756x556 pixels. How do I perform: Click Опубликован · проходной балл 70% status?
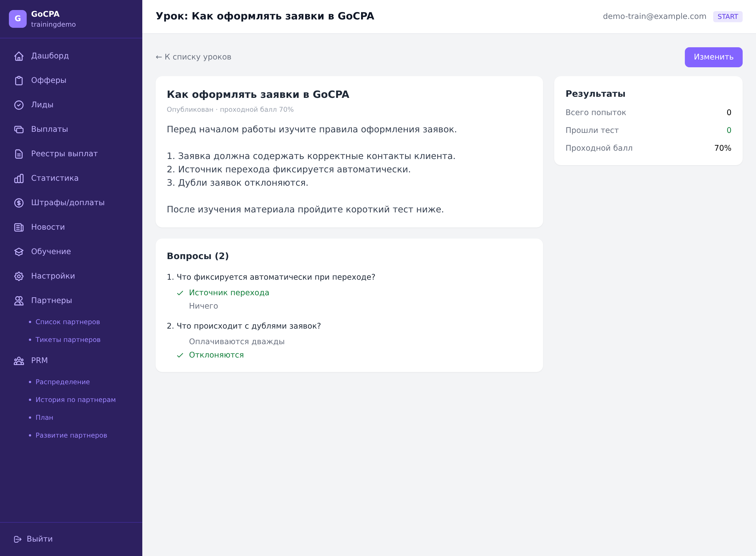click(230, 110)
